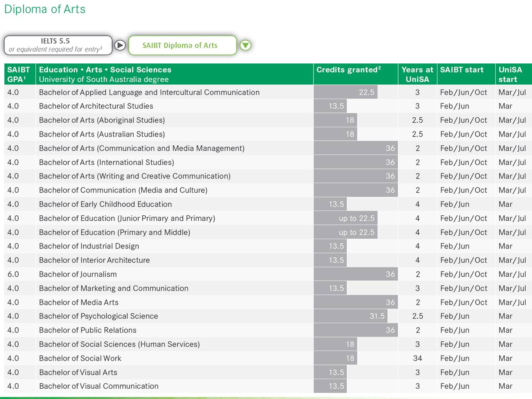
Task: Select Bachelor of Social Work
Action: click(x=80, y=358)
